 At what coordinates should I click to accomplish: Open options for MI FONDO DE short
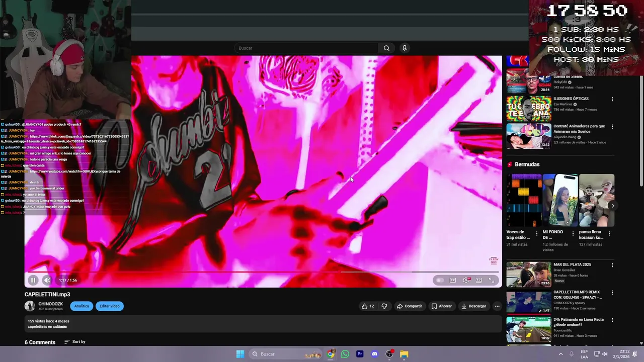pyautogui.click(x=573, y=234)
